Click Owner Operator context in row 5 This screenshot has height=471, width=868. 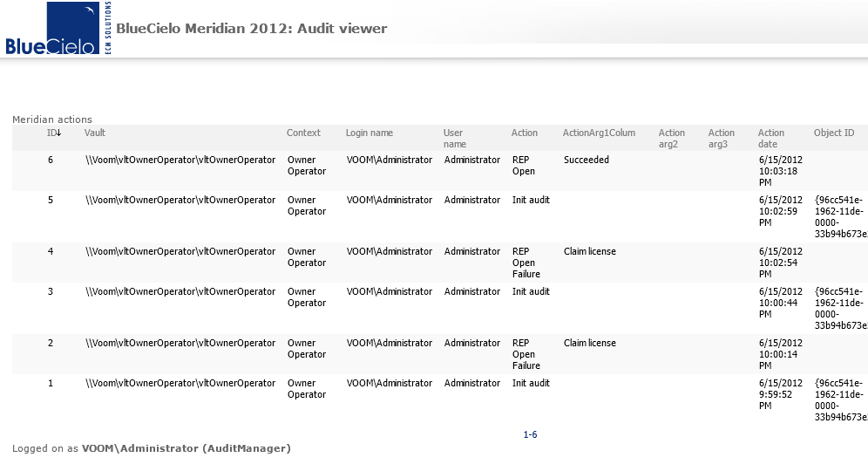[x=307, y=206]
